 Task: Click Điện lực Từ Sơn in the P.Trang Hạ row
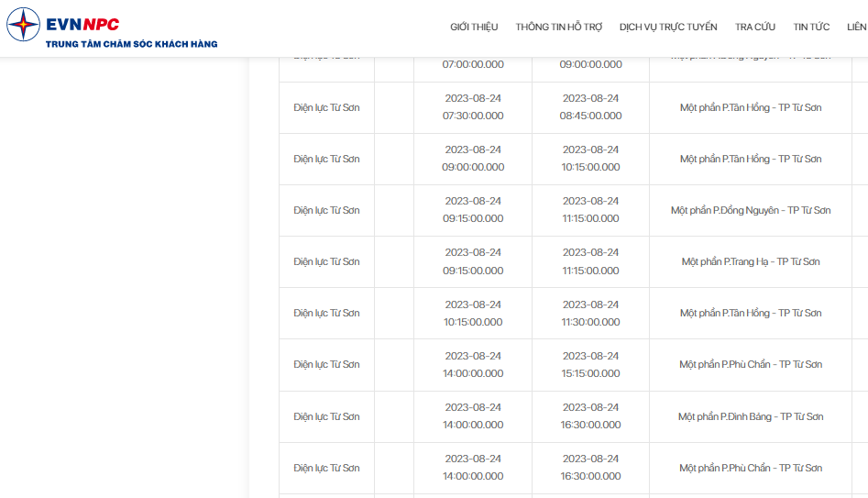(x=326, y=262)
